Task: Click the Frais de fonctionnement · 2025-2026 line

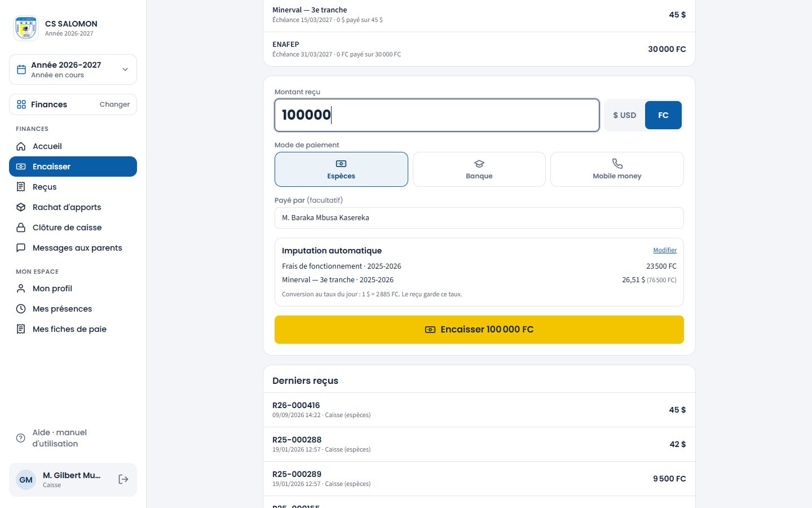Action: (x=479, y=266)
